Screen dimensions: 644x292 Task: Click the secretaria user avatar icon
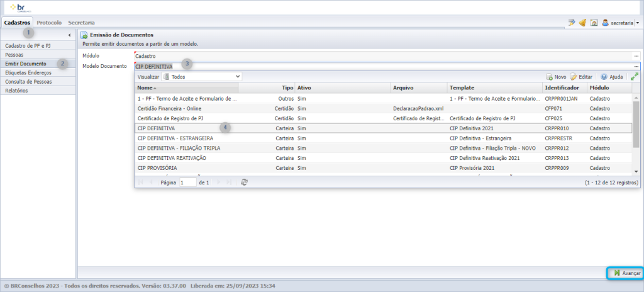tap(606, 23)
